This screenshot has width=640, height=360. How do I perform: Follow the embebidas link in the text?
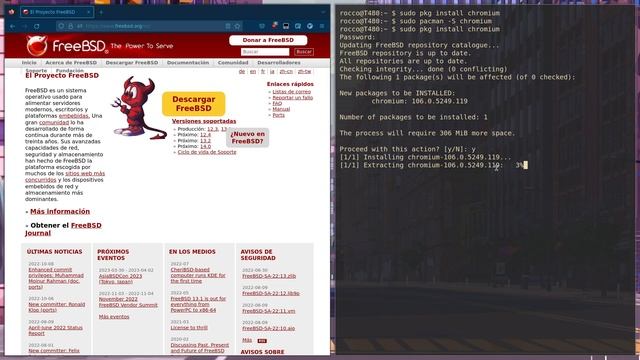(x=73, y=116)
